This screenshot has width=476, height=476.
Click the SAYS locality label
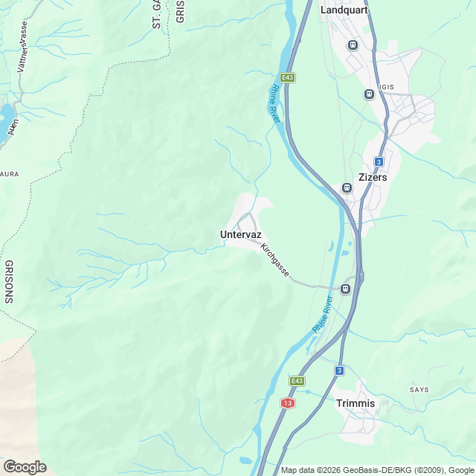[x=419, y=390]
